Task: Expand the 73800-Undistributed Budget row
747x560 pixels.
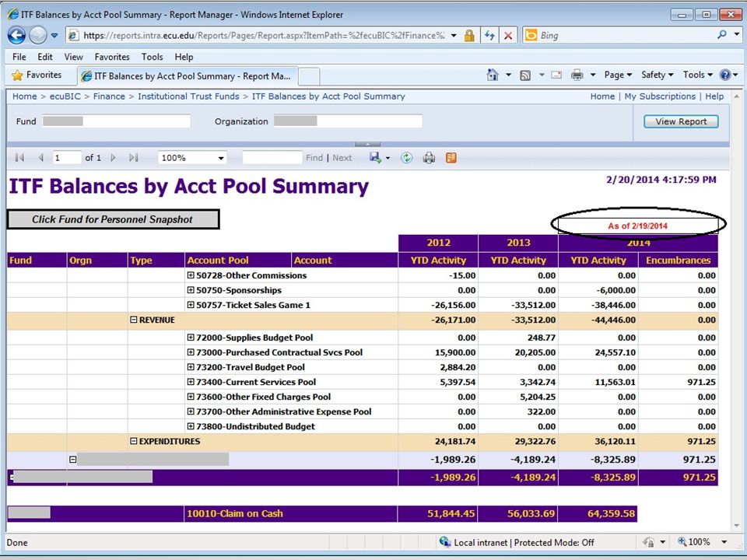Action: [191, 426]
